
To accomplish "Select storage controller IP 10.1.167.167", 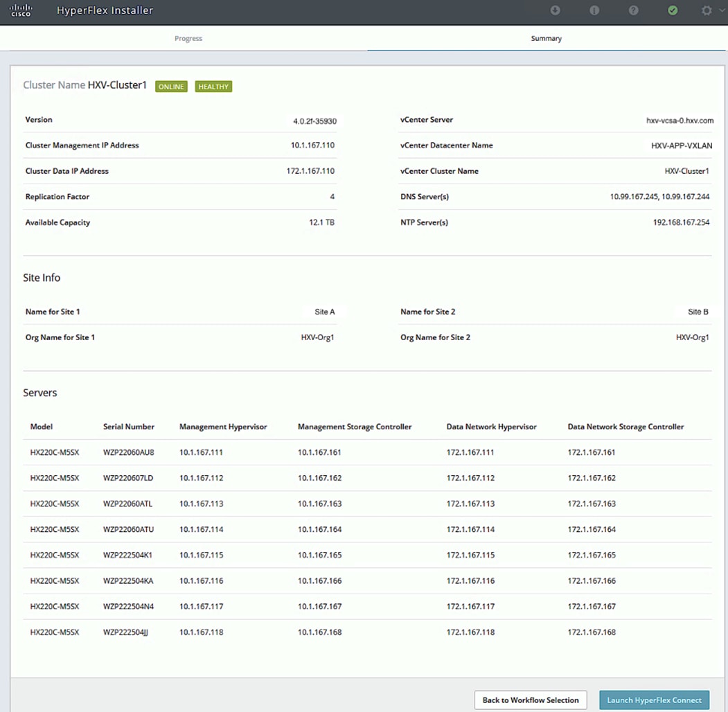I will 319,606.
